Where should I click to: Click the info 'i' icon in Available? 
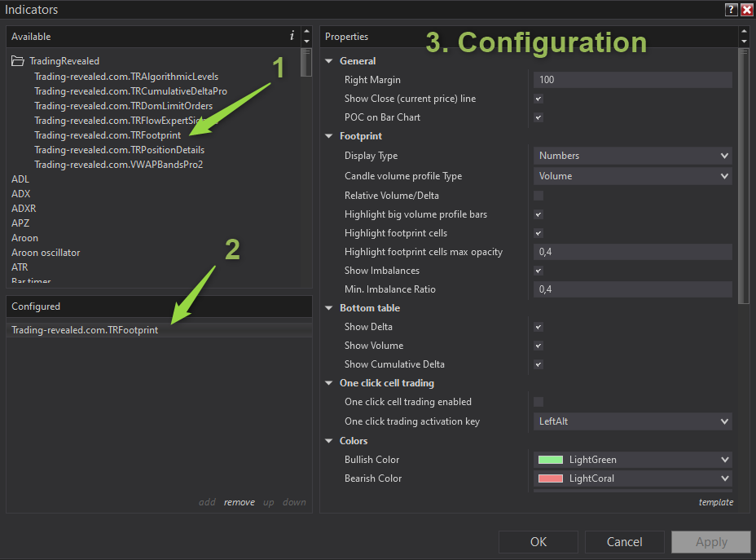pos(292,36)
